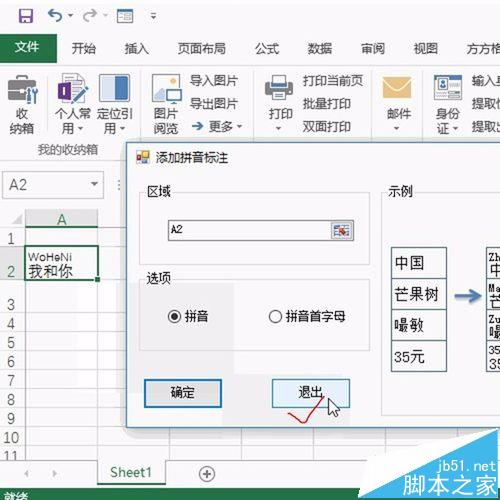Select column A header
Image resolution: width=500 pixels, height=500 pixels.
pyautogui.click(x=62, y=219)
